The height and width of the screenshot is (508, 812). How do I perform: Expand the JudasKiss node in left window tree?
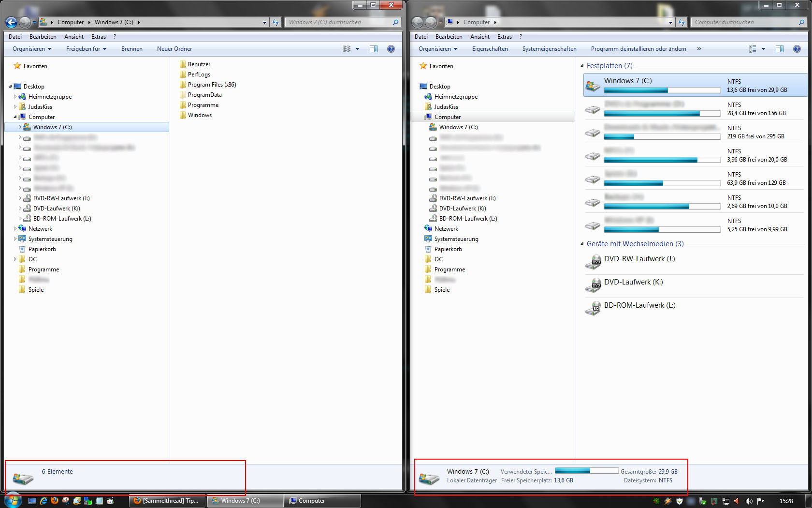[15, 107]
